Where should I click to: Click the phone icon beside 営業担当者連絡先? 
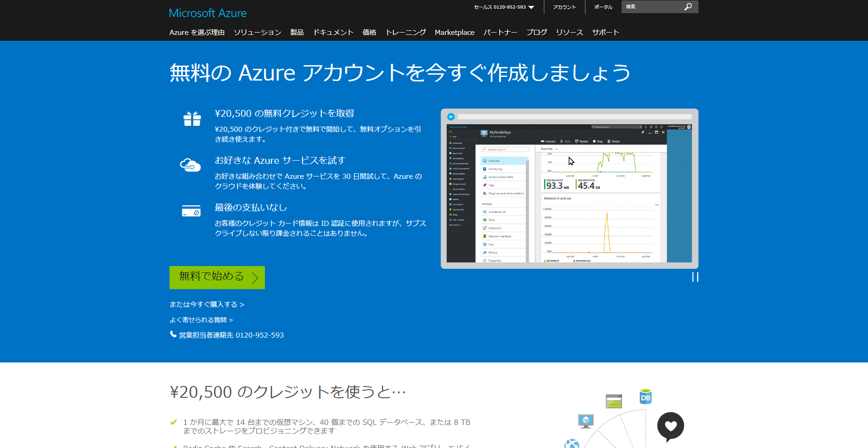[173, 334]
